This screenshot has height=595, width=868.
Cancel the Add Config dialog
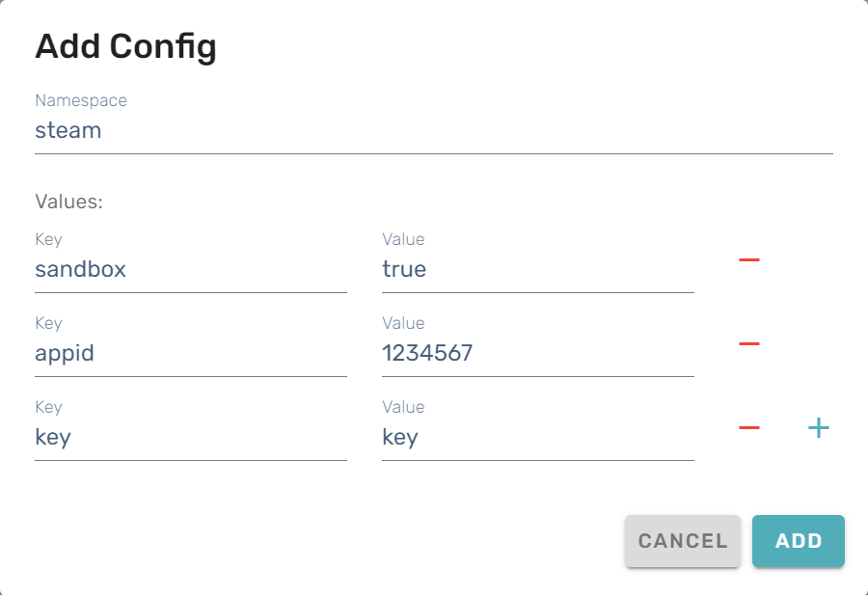(x=682, y=541)
